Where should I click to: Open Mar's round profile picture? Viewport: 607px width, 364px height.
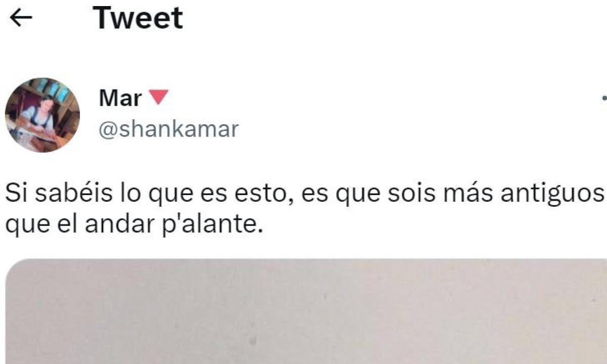point(42,115)
